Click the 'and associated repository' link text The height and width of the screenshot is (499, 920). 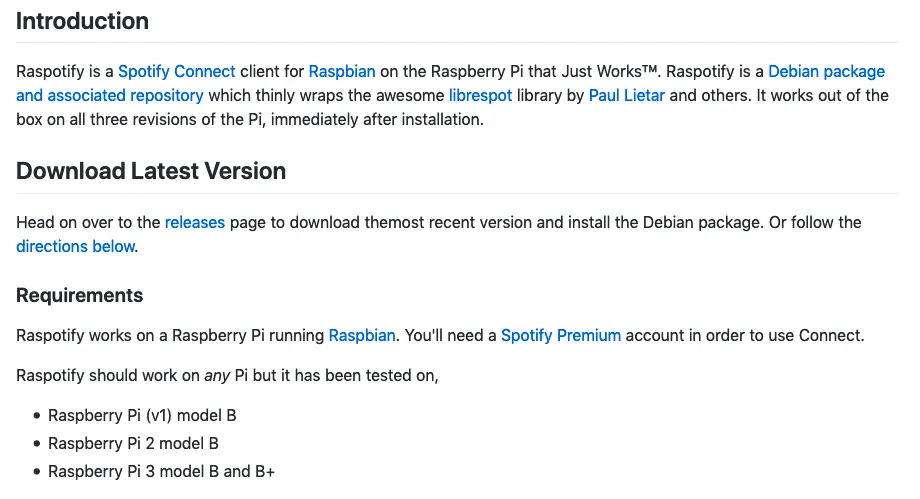coord(110,96)
